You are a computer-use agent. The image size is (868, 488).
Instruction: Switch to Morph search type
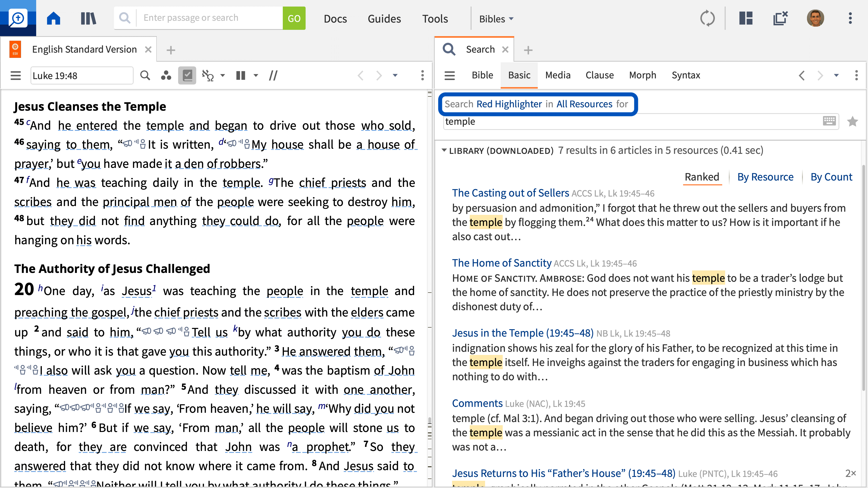point(643,75)
